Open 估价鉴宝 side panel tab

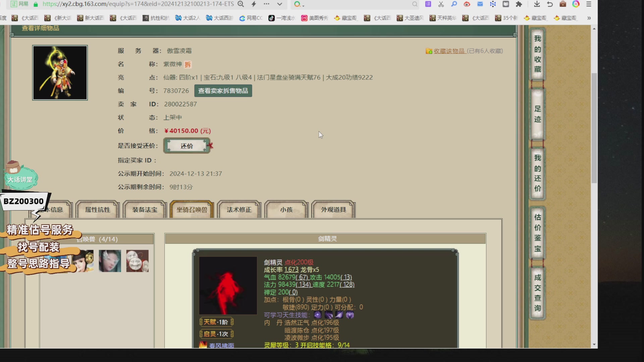pos(537,233)
